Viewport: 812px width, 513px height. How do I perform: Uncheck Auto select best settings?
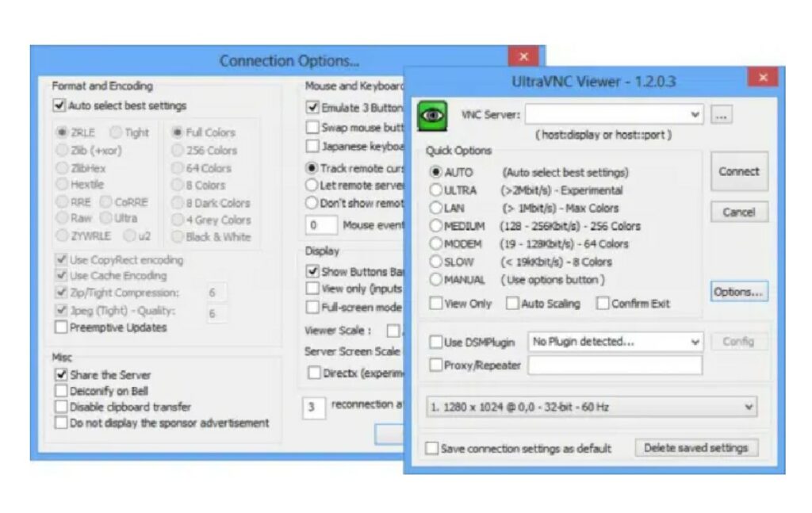pos(59,105)
